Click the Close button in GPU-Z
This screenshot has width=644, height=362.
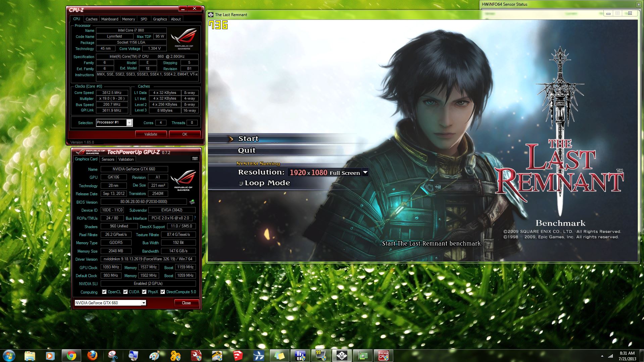coord(186,303)
